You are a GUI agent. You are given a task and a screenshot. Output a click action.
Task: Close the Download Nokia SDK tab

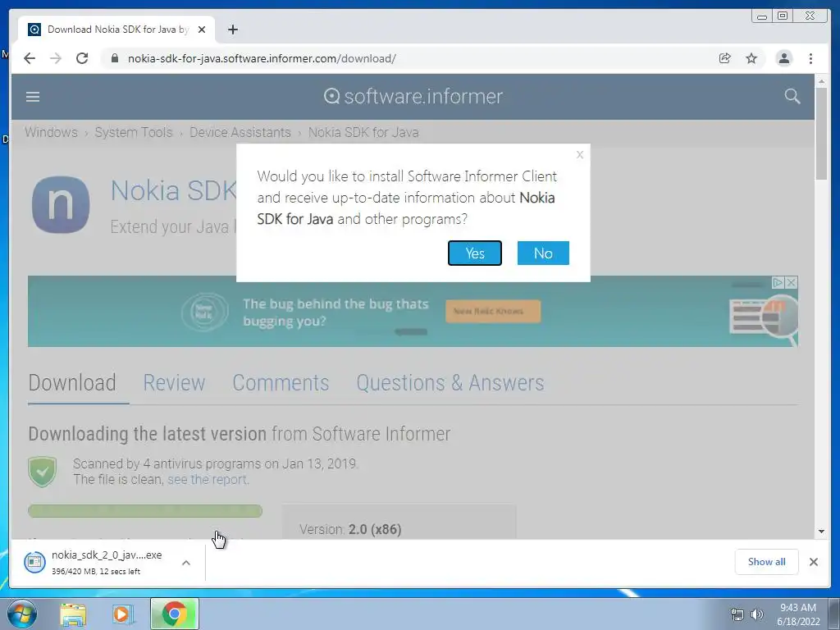(202, 30)
